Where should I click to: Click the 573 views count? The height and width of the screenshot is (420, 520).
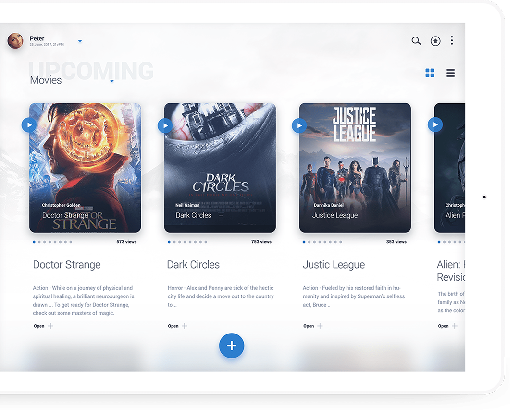tap(126, 242)
